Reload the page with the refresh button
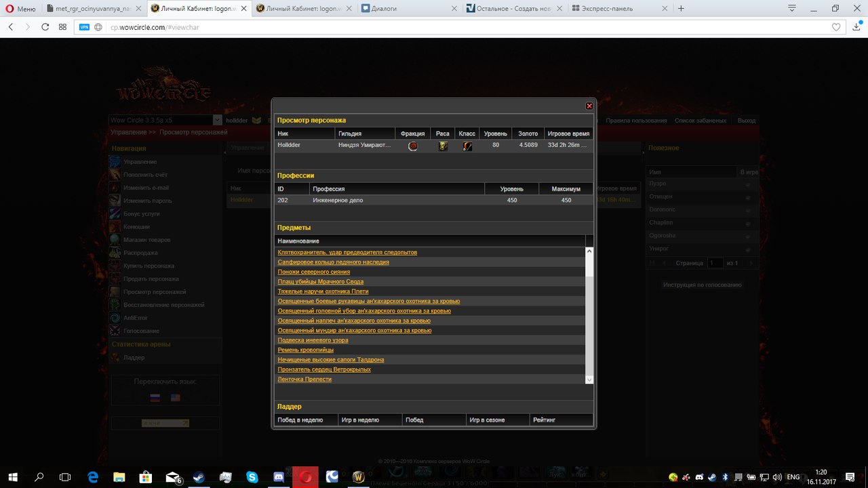This screenshot has width=868, height=488. coord(45,27)
